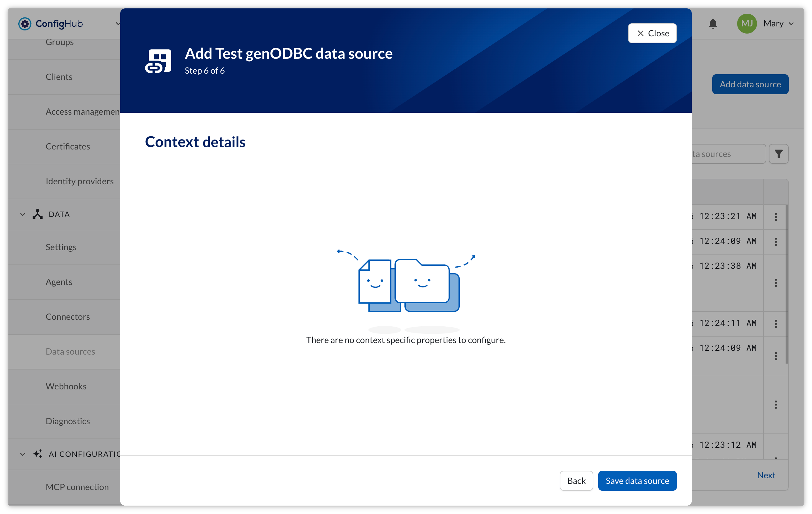
Task: Click the Step 6 of 6 text
Action: pyautogui.click(x=205, y=71)
